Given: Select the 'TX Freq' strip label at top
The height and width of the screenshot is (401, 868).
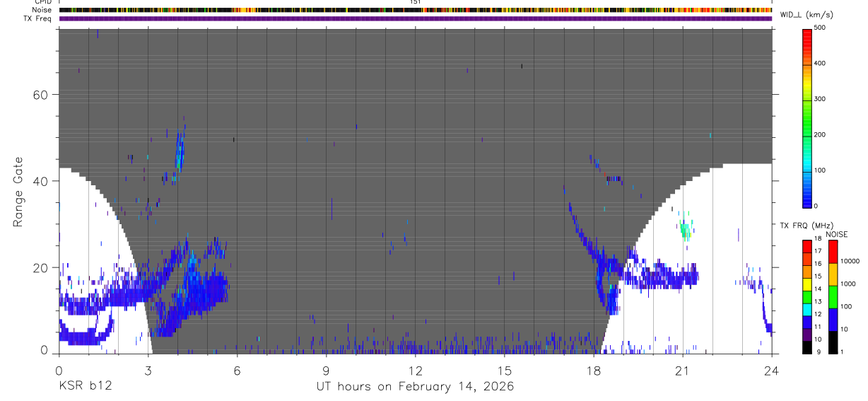Looking at the screenshot, I should pyautogui.click(x=38, y=18).
